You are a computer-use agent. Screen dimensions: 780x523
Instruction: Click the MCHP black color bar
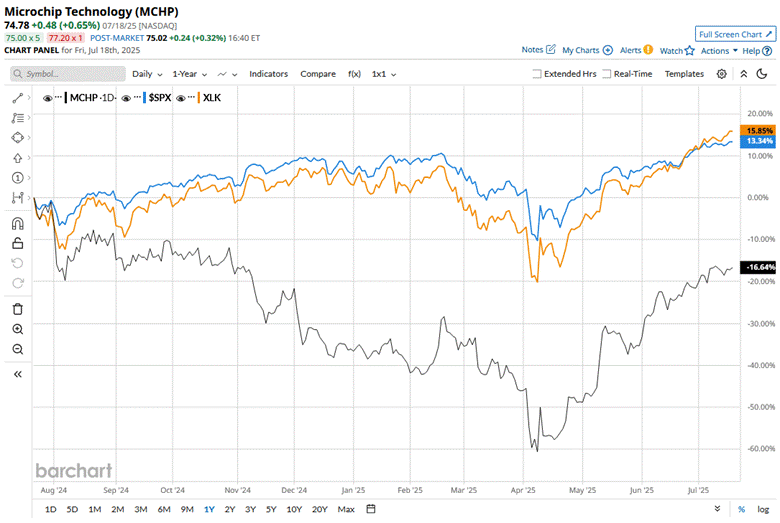[66, 98]
